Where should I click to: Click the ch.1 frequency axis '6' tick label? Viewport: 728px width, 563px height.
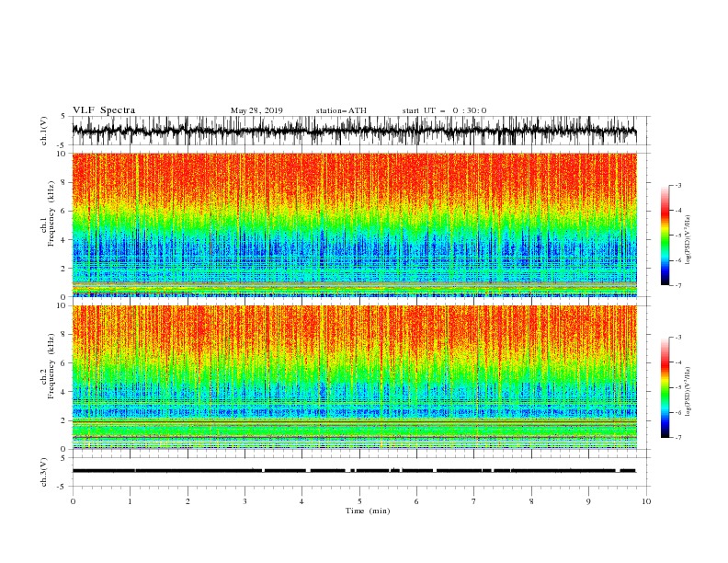pos(63,211)
